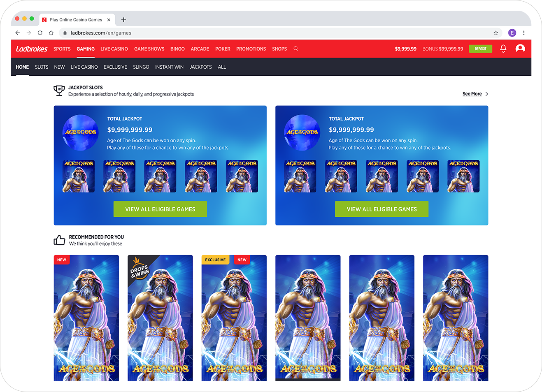Switch to the Slingo tab
542x392 pixels.
point(141,67)
